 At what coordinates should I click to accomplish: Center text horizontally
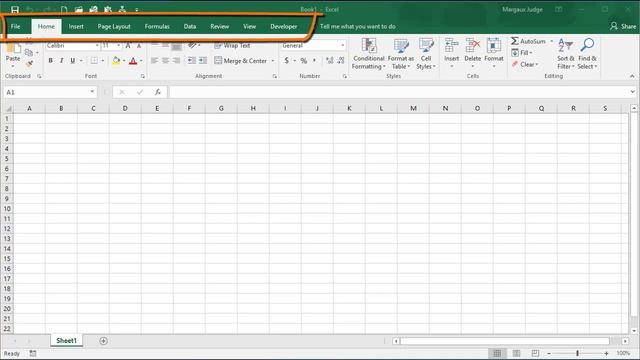tap(165, 61)
